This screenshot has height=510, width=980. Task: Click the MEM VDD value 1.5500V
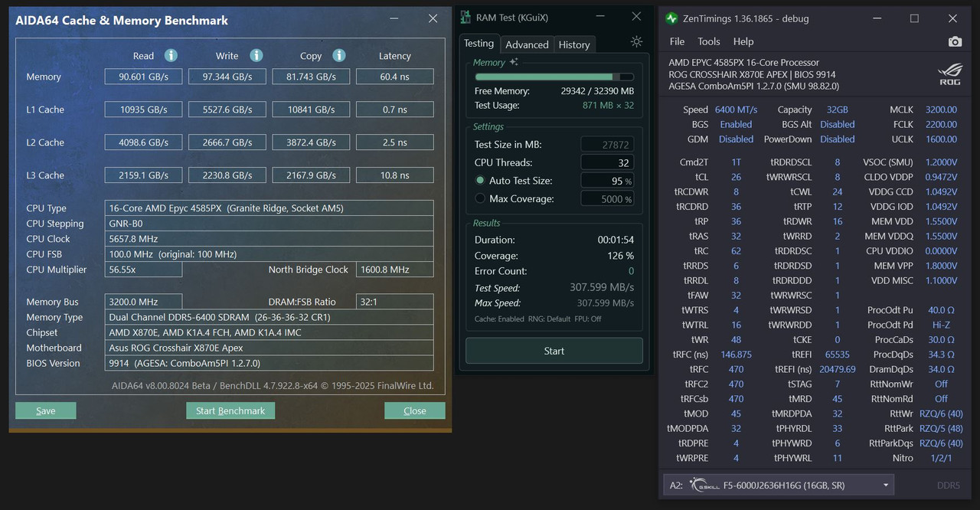point(941,221)
